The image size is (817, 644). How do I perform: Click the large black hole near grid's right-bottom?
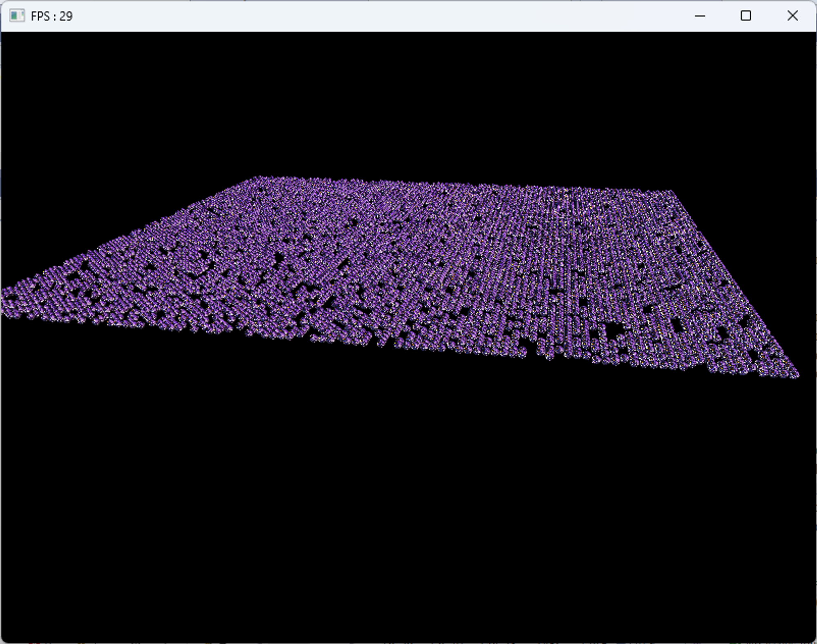613,329
